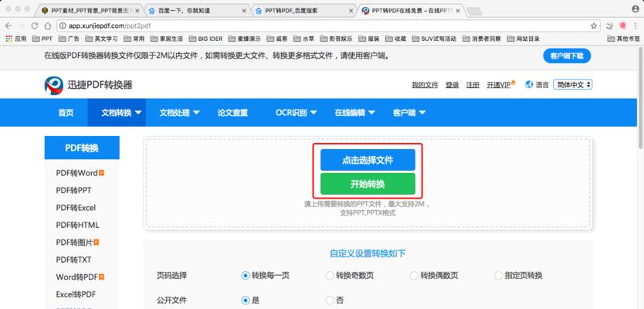Image resolution: width=644 pixels, height=309 pixels.
Task: Click the 迅捷PDF转换器 logo
Action: [88, 85]
